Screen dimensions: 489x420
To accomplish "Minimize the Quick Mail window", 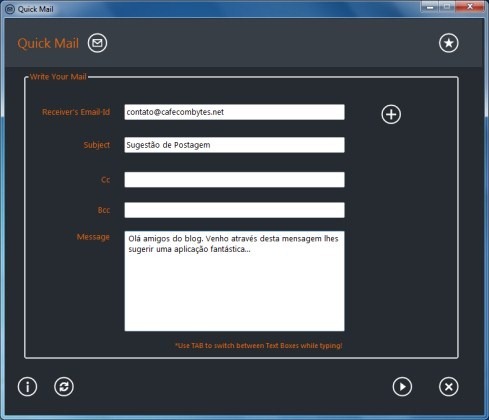I will [430, 7].
